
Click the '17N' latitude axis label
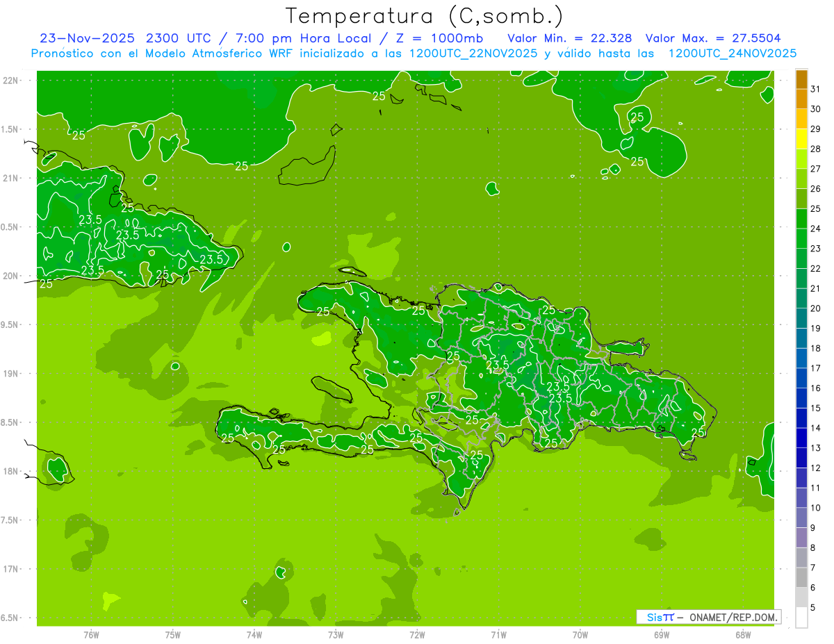(x=10, y=569)
